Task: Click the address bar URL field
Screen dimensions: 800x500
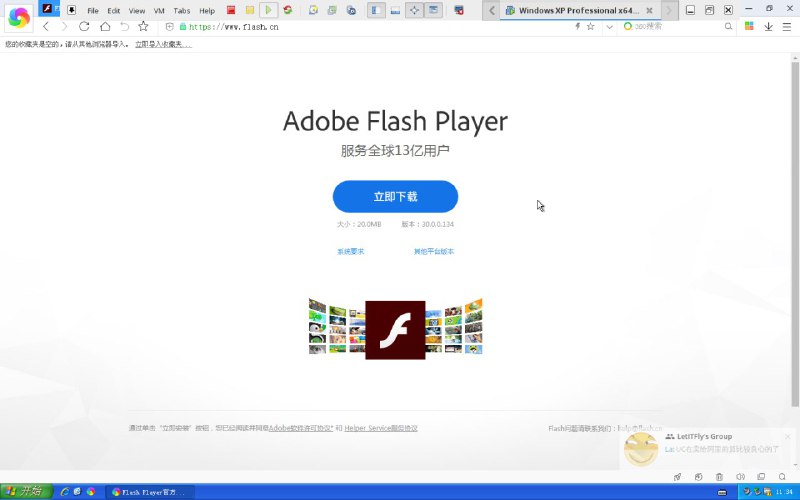Action: pos(378,27)
